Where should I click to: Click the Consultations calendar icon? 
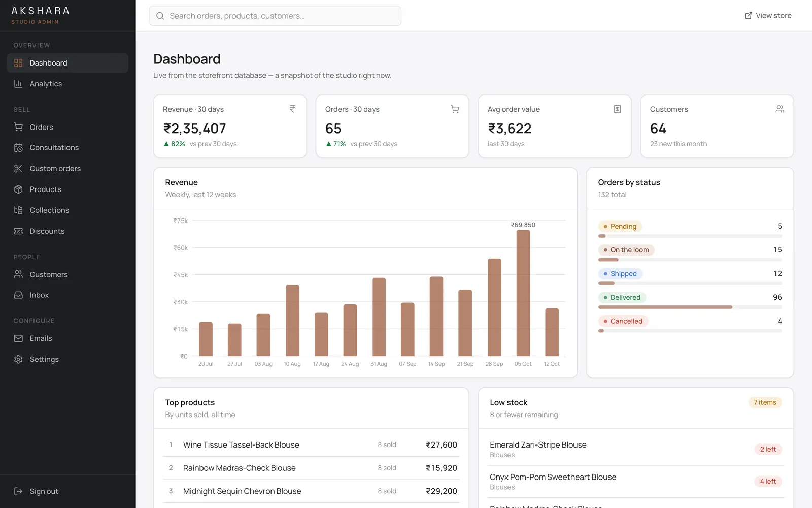pos(18,148)
